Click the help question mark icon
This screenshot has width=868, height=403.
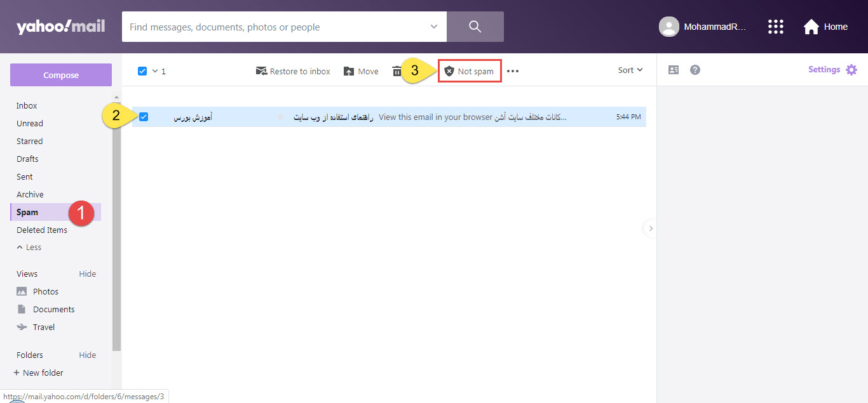point(695,70)
